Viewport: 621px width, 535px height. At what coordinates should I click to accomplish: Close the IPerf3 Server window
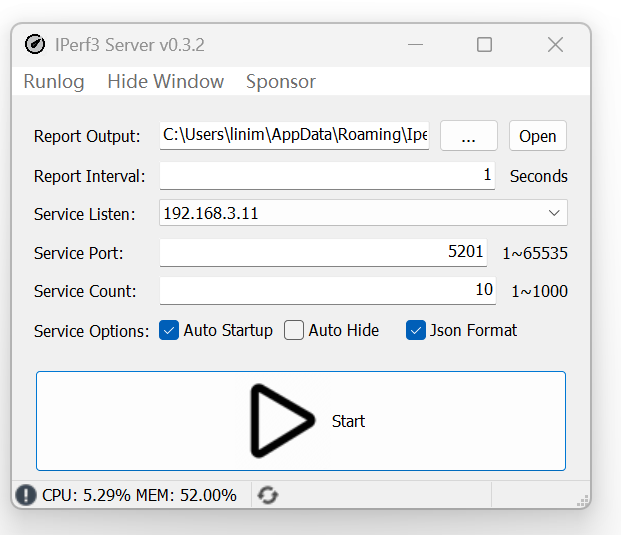click(x=555, y=45)
